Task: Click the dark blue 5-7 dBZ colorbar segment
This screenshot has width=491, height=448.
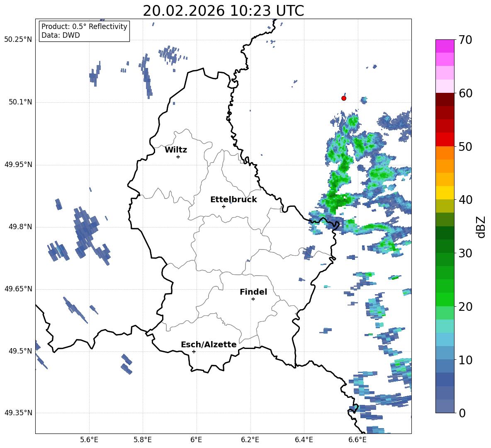Action: [445, 380]
